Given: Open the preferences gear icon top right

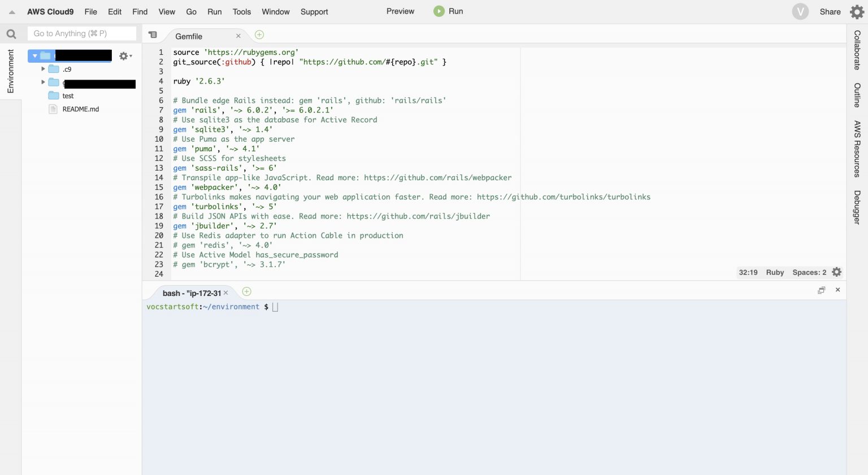Looking at the screenshot, I should tap(857, 12).
